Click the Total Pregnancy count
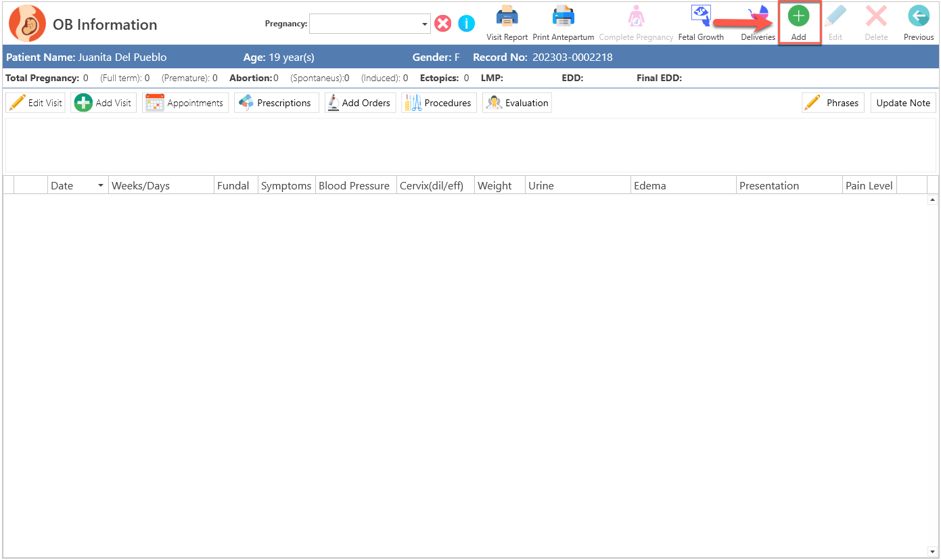This screenshot has height=560, width=941. tap(86, 78)
